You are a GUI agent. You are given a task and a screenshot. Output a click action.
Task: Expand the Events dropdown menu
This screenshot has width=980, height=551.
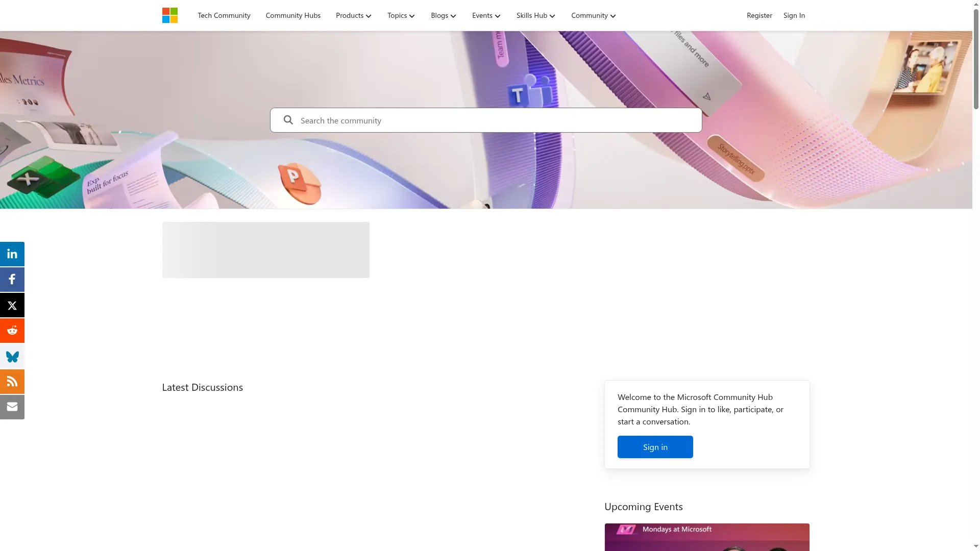(x=486, y=15)
